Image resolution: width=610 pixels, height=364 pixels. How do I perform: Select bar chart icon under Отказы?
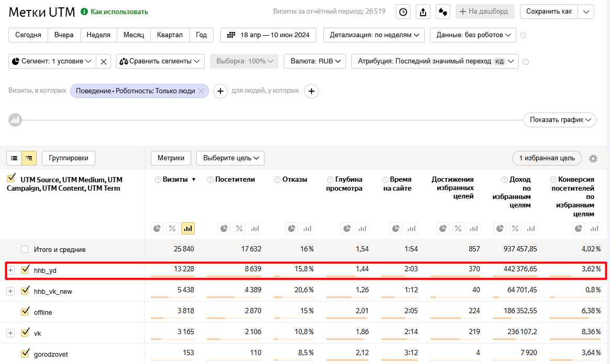307,228
